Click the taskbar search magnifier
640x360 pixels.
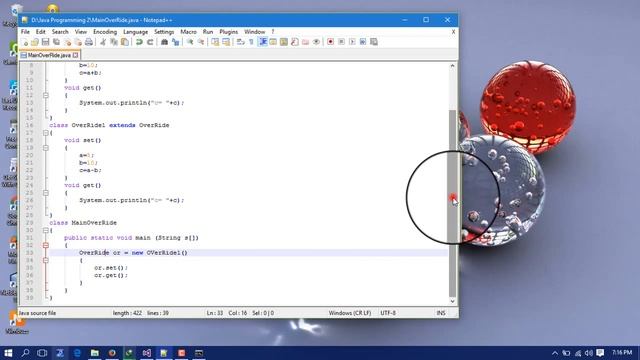[x=25, y=353]
